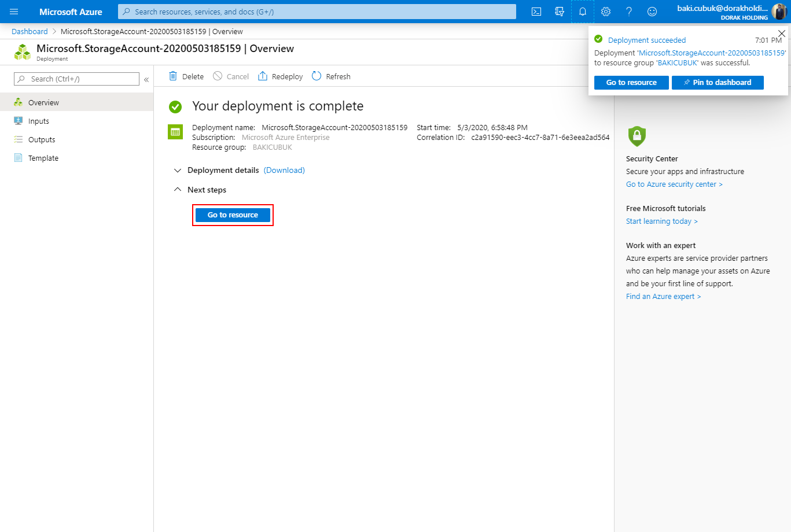This screenshot has height=532, width=791.
Task: Click the Security Center shield icon
Action: click(x=637, y=136)
